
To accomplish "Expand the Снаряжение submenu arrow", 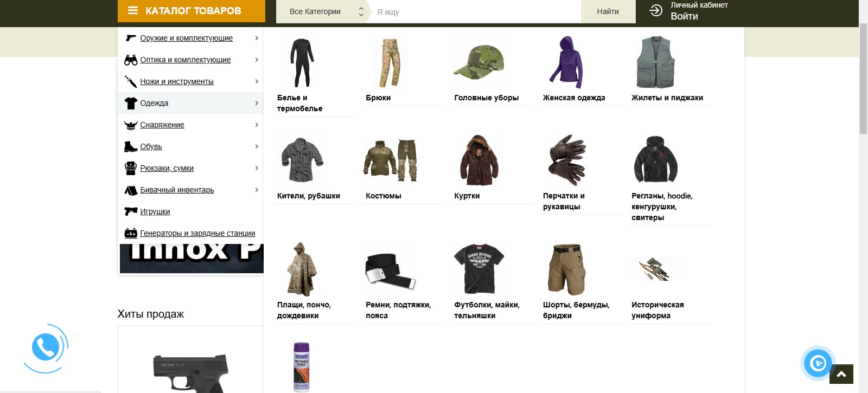I will tap(257, 125).
